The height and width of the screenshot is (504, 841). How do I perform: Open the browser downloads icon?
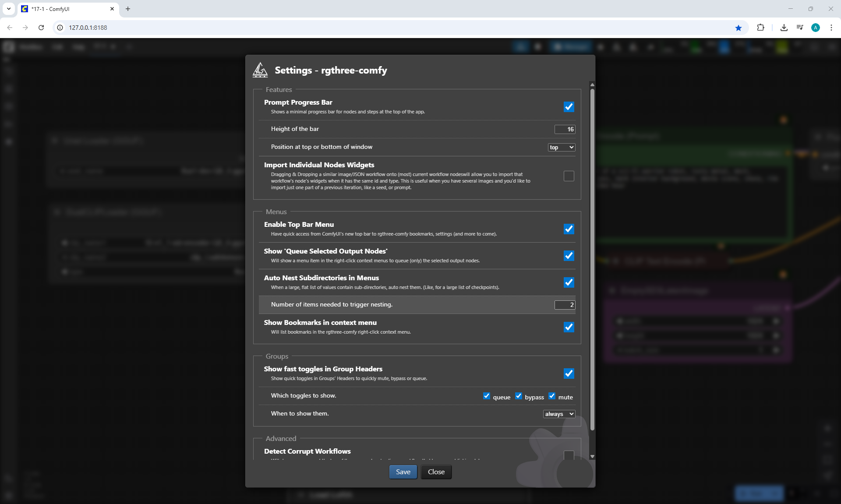[x=784, y=28]
